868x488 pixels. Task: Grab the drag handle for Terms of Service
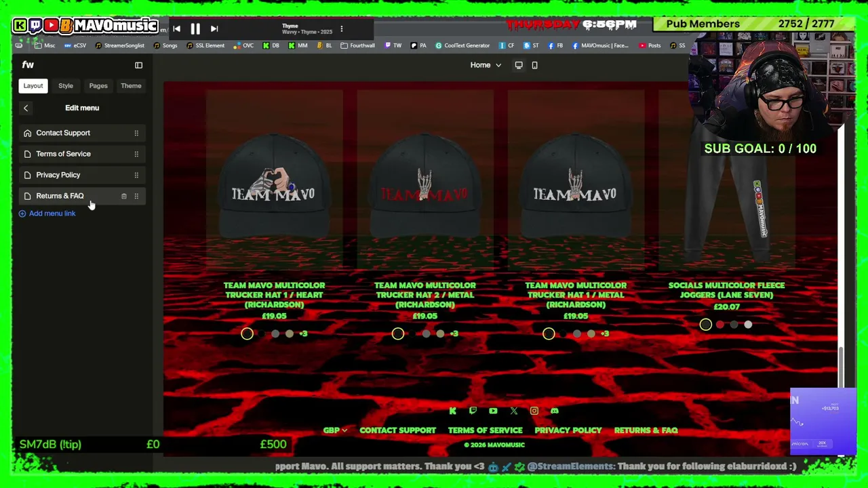point(136,154)
